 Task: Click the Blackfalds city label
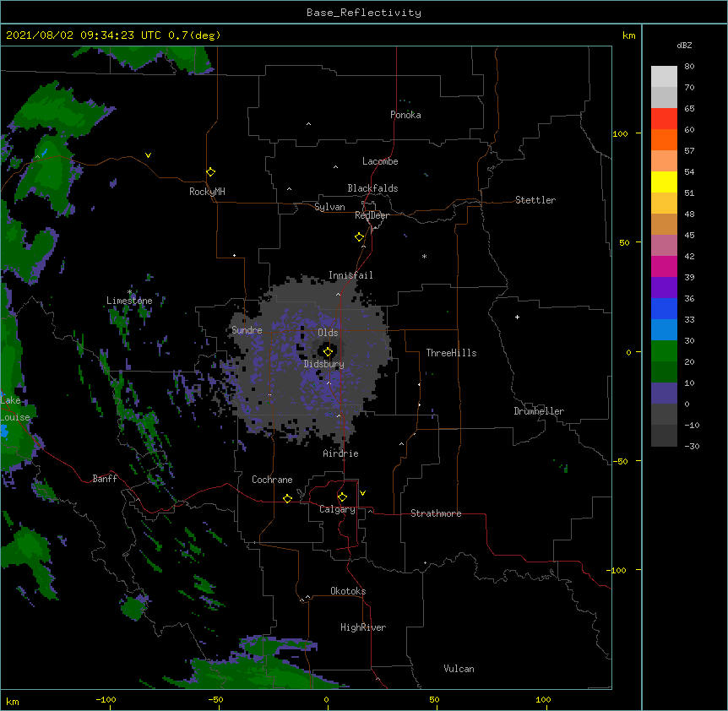point(372,188)
